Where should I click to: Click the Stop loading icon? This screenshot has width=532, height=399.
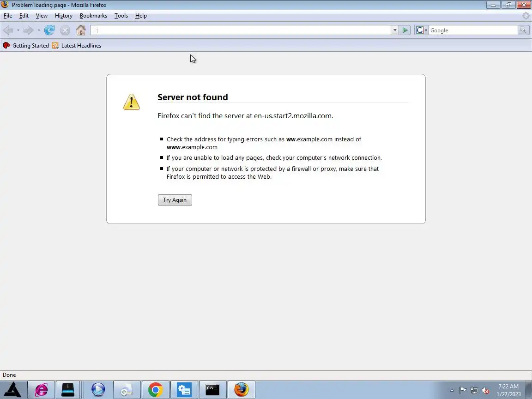pyautogui.click(x=65, y=30)
